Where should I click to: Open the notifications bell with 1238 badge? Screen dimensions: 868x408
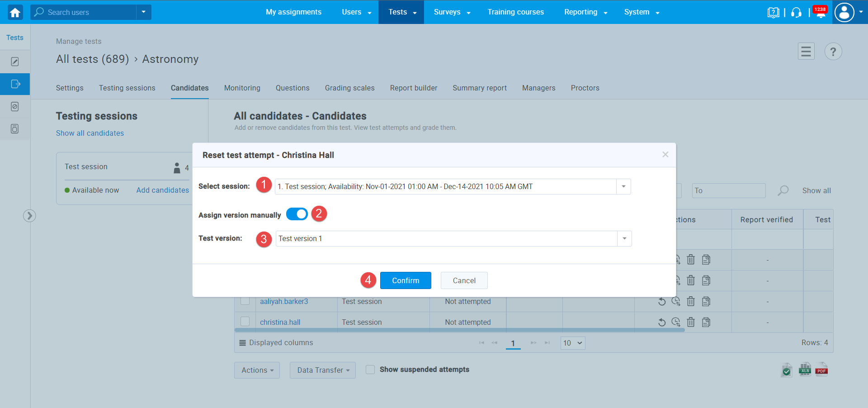pyautogui.click(x=820, y=13)
